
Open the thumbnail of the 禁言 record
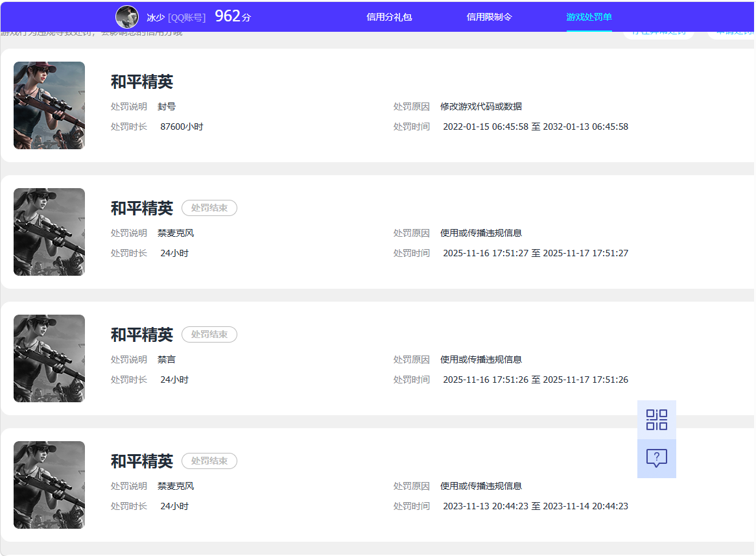49,358
